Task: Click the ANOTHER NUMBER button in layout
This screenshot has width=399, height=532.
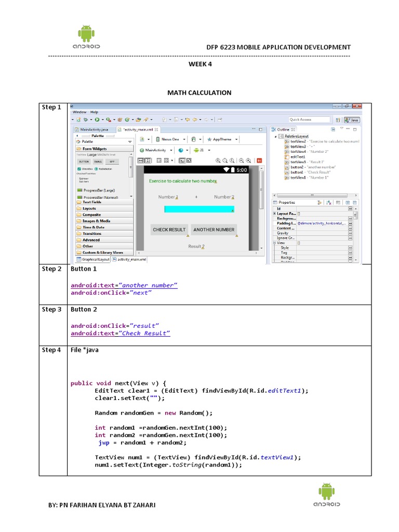Action: point(214,230)
